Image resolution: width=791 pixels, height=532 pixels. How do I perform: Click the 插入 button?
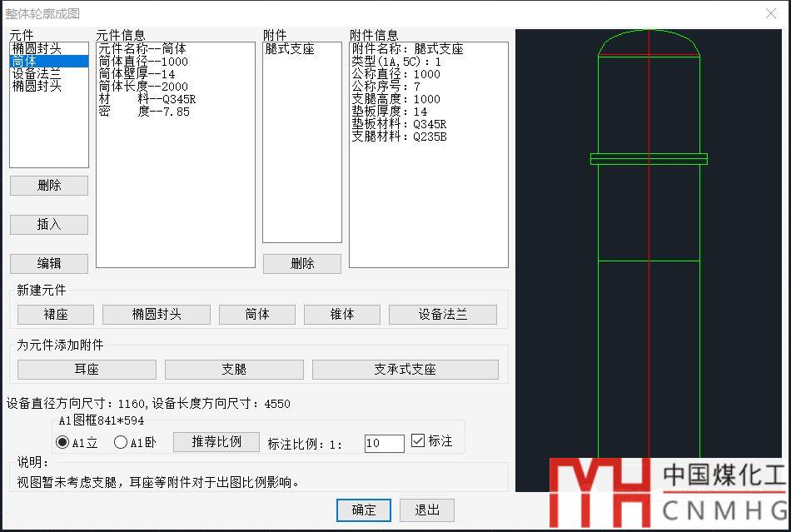49,225
